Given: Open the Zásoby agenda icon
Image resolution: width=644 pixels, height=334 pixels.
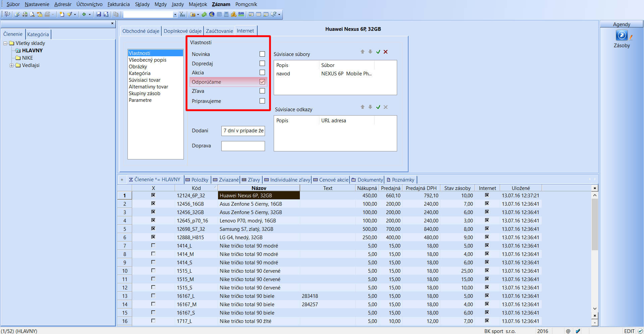Looking at the screenshot, I should (x=622, y=36).
